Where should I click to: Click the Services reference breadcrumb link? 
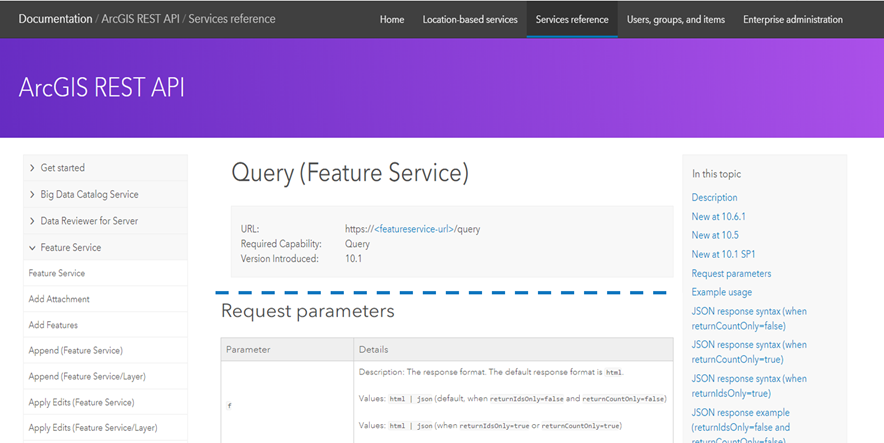(232, 19)
